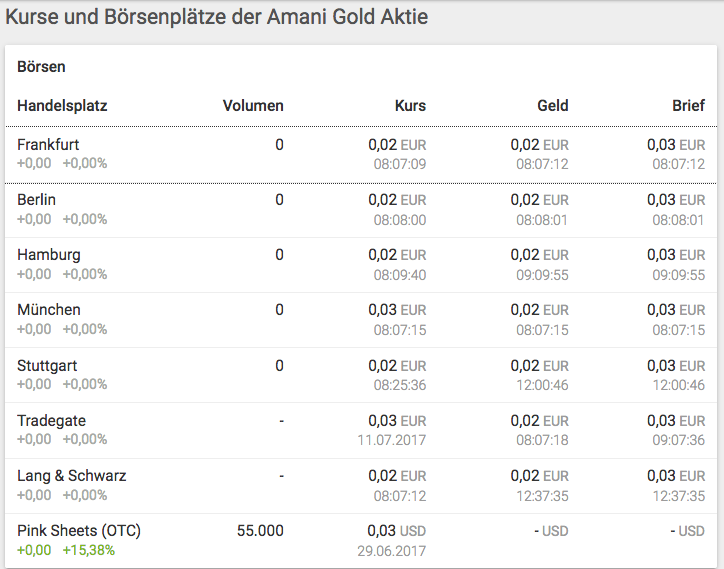Screen dimensions: 724x569
Task: Click the Handelsplatz column header
Action: [x=62, y=106]
